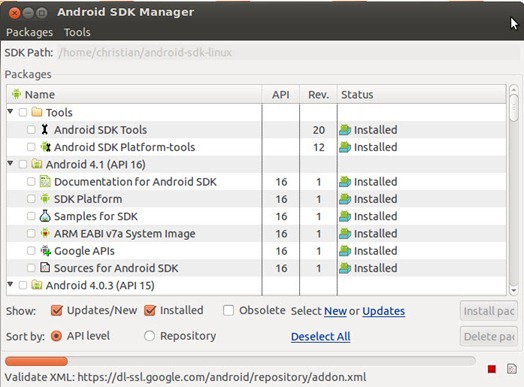Select the Repository sort radio button
The image size is (524, 387).
tap(149, 336)
